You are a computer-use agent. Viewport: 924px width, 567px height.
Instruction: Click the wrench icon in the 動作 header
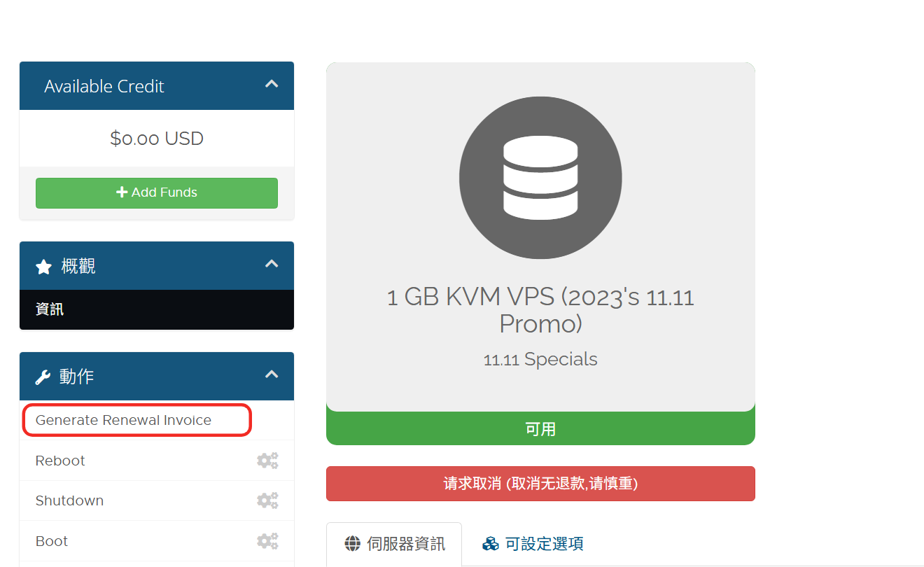coord(43,377)
